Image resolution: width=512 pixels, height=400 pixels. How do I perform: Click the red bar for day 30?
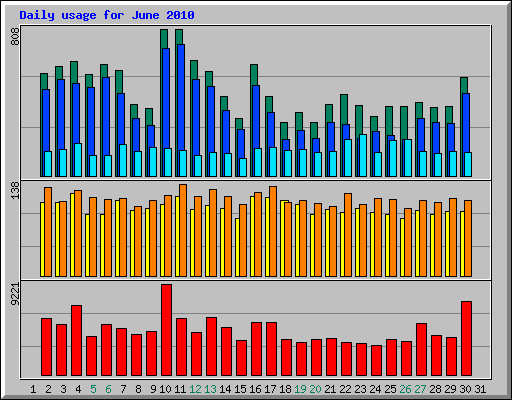click(x=466, y=339)
